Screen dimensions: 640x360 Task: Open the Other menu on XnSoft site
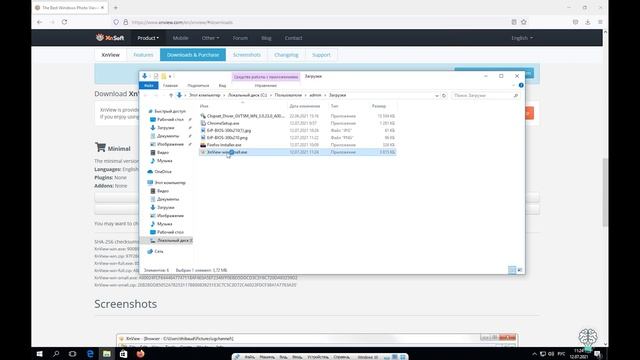tap(210, 38)
